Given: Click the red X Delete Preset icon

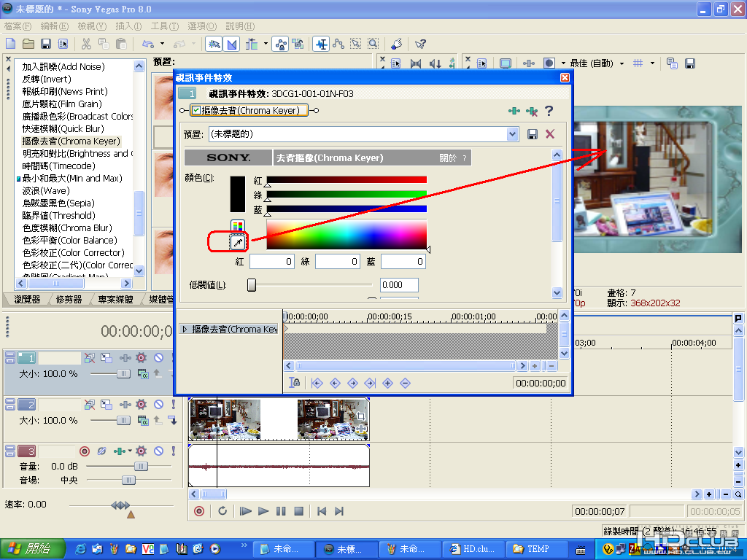Looking at the screenshot, I should coord(550,134).
